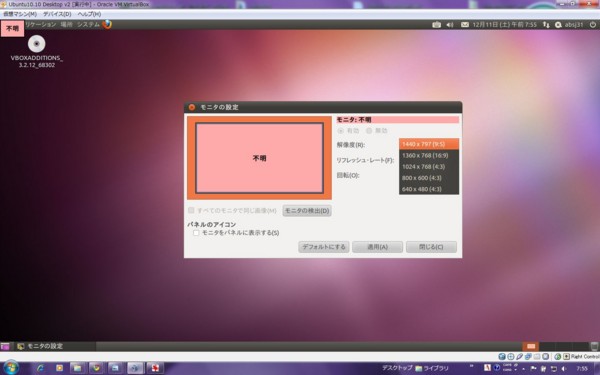Click VirtualBox hard disk activity status icon
This screenshot has height=375, width=600.
pyautogui.click(x=502, y=357)
